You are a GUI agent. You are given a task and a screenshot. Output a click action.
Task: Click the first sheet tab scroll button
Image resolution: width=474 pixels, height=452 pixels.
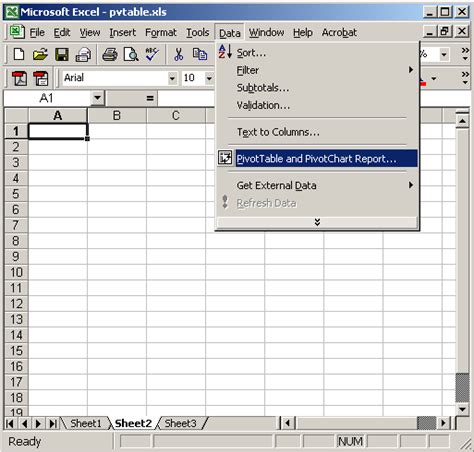tap(10, 423)
